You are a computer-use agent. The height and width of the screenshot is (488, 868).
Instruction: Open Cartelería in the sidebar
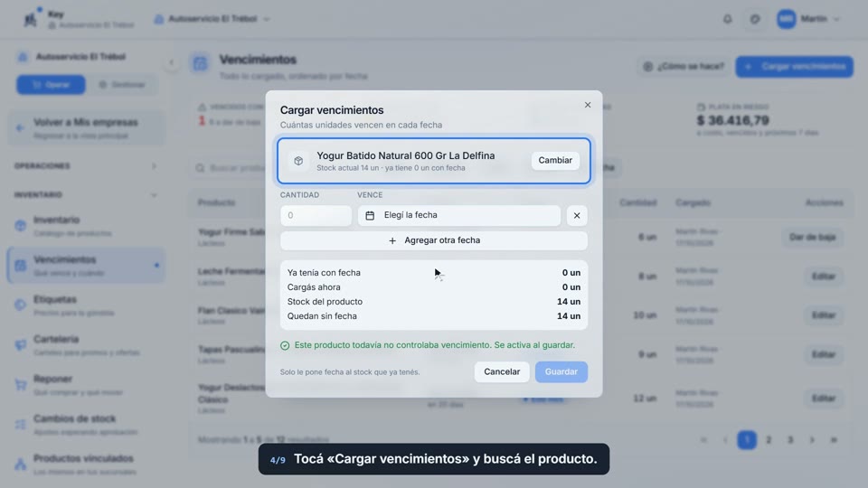pyautogui.click(x=87, y=345)
